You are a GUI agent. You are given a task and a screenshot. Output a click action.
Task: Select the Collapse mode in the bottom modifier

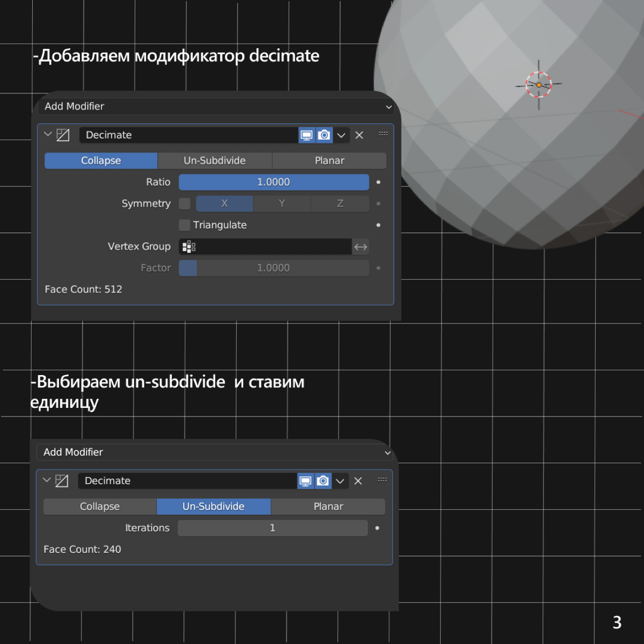[x=99, y=506]
